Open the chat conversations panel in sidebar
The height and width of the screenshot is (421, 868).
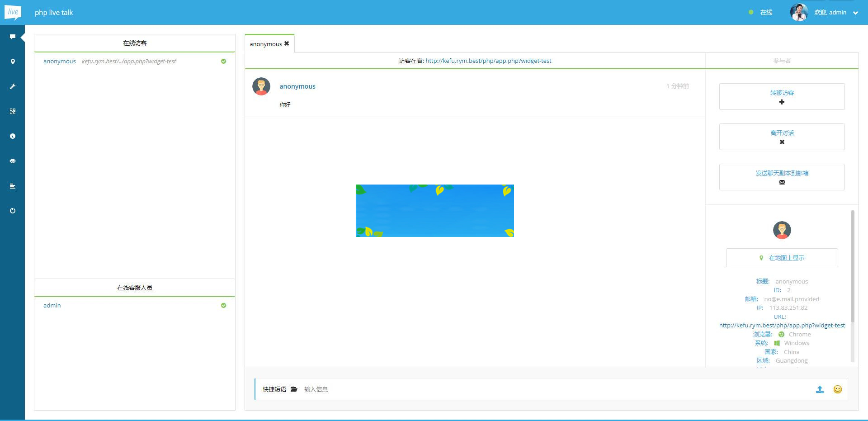(13, 37)
